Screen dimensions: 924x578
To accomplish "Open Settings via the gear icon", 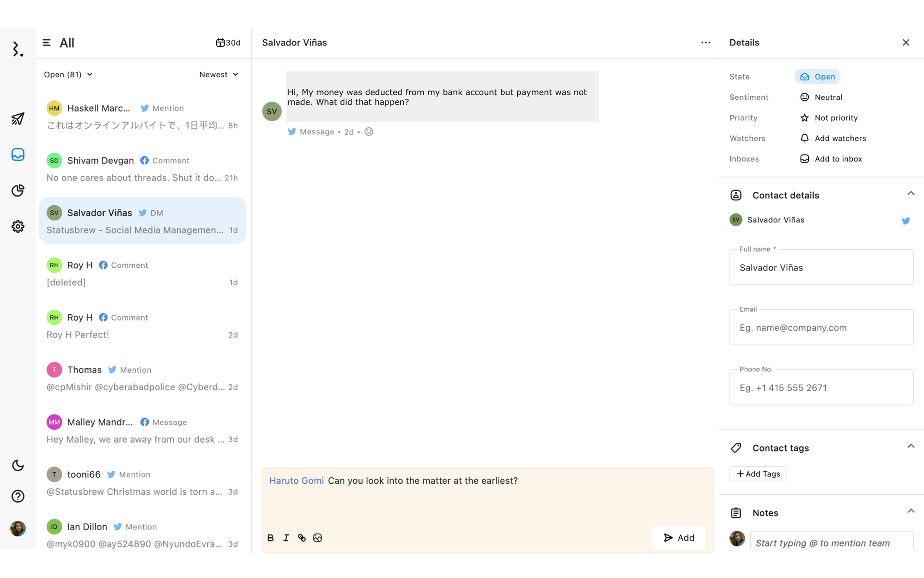I will [18, 226].
